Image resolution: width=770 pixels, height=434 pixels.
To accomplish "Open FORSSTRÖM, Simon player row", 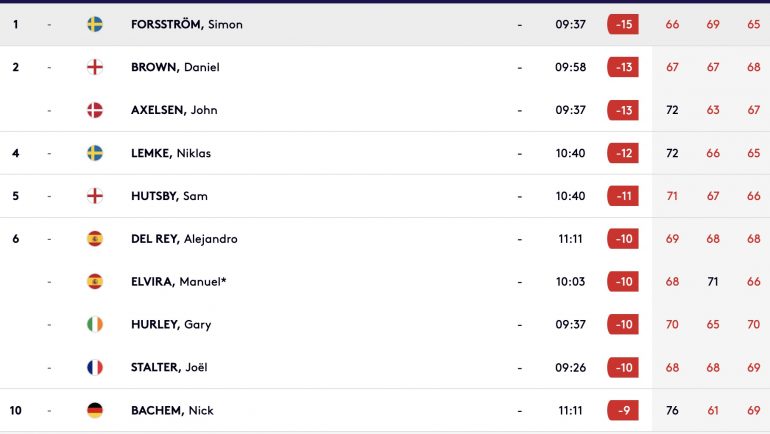I will (385, 25).
